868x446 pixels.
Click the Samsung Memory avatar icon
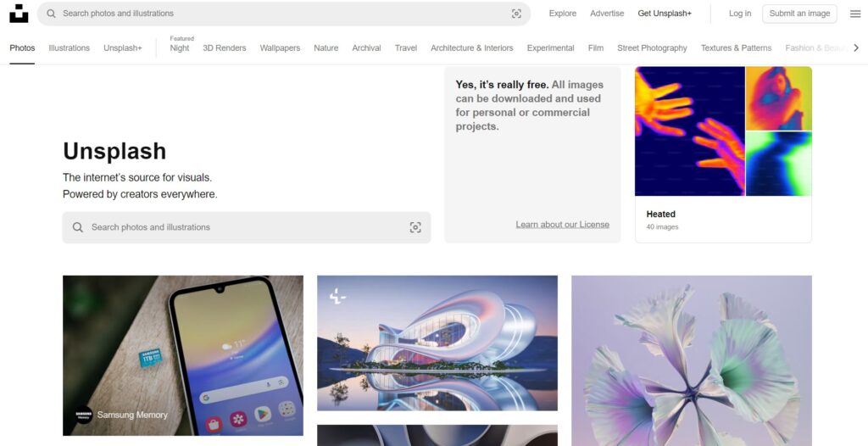pos(84,415)
